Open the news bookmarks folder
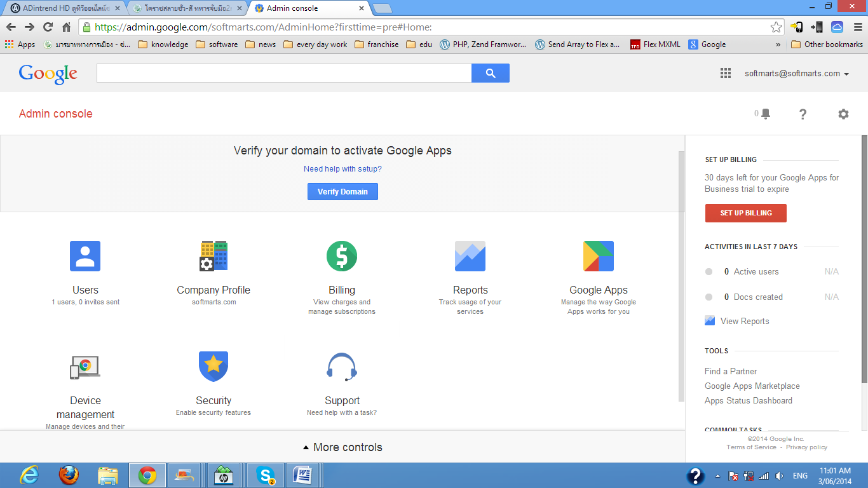Viewport: 868px width, 488px height. 261,44
